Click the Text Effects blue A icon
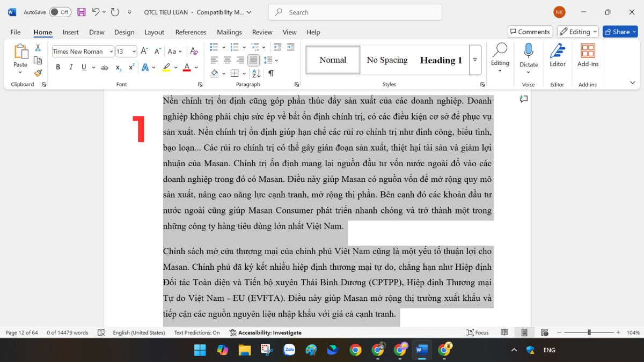This screenshot has width=644, height=362. click(x=145, y=68)
